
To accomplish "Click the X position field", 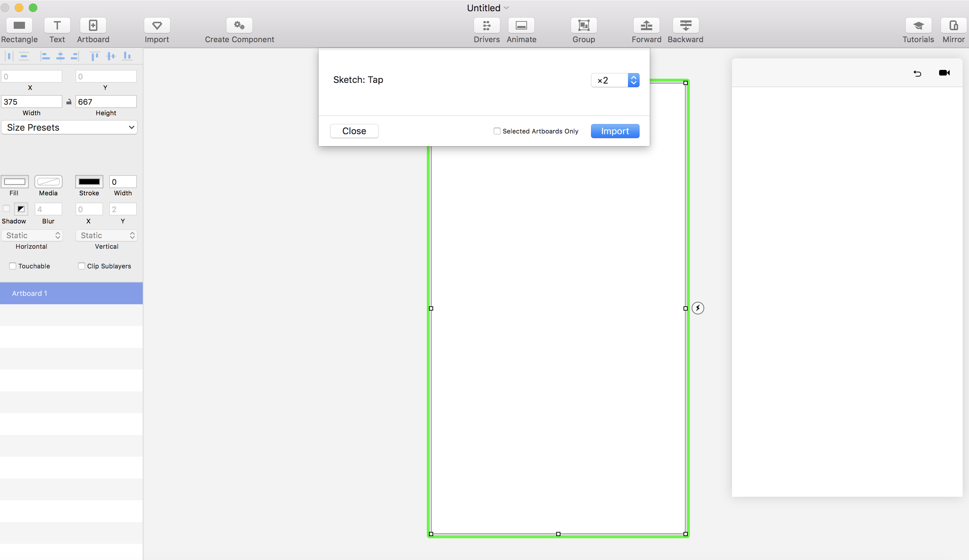I will [32, 77].
